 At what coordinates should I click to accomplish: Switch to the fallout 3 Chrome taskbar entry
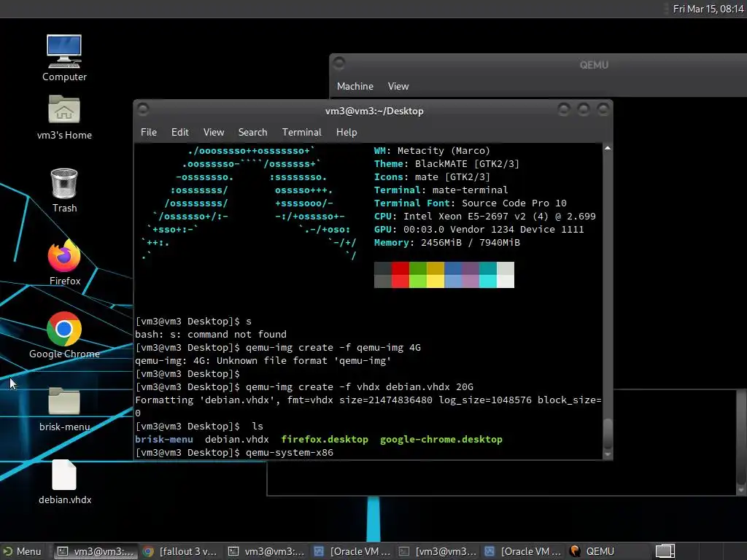click(x=180, y=551)
